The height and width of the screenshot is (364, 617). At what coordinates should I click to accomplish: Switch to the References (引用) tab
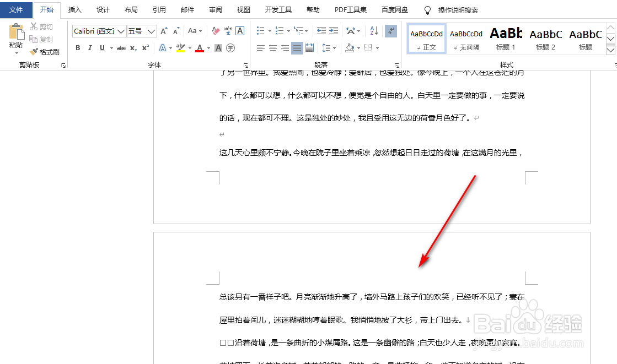pyautogui.click(x=159, y=10)
